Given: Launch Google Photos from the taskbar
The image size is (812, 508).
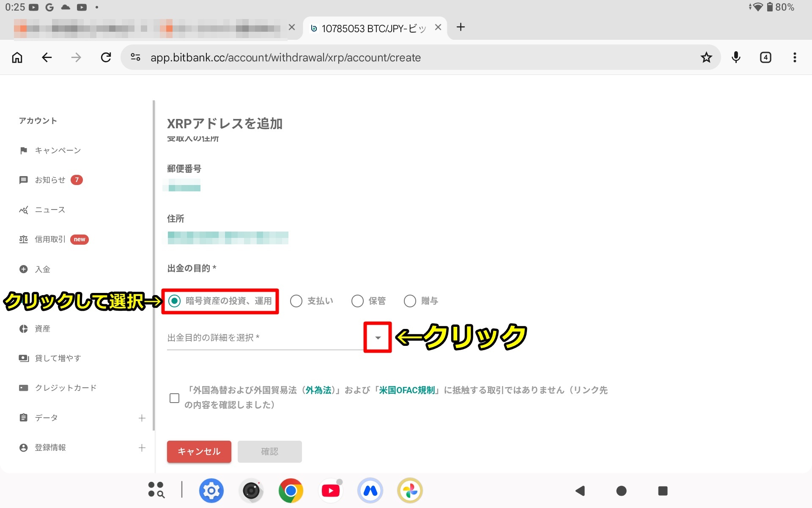Looking at the screenshot, I should click(410, 491).
